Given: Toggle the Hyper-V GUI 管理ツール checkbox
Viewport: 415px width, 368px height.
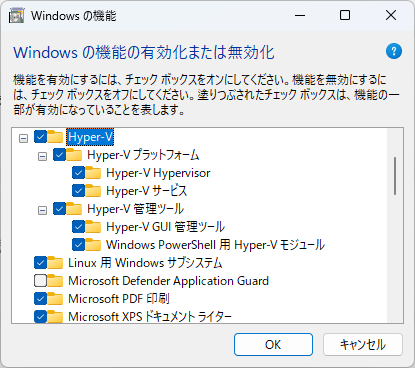Looking at the screenshot, I should coord(78,227).
